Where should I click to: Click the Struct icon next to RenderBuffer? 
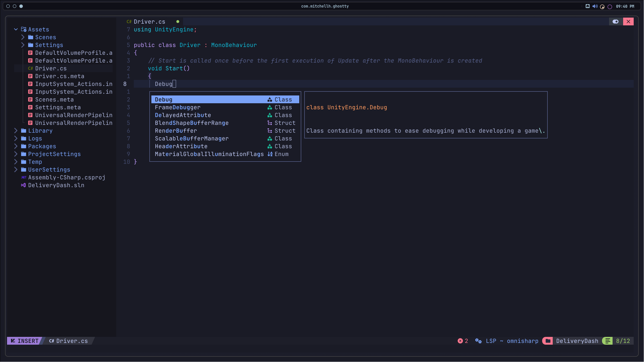pos(270,131)
